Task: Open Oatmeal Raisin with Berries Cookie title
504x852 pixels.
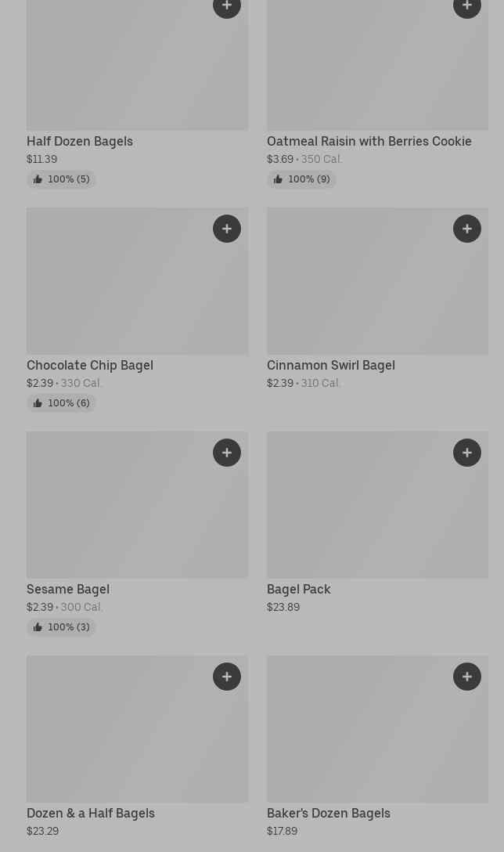Action: pyautogui.click(x=369, y=142)
